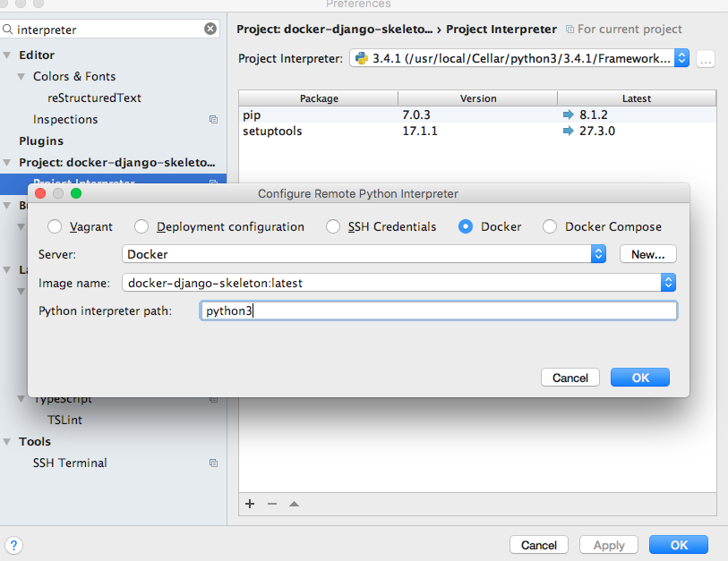Open the reStructuredText settings item
This screenshot has height=561, width=728.
pyautogui.click(x=94, y=98)
